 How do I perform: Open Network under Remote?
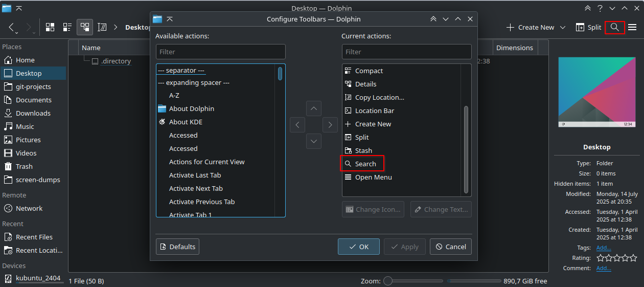(x=33, y=208)
